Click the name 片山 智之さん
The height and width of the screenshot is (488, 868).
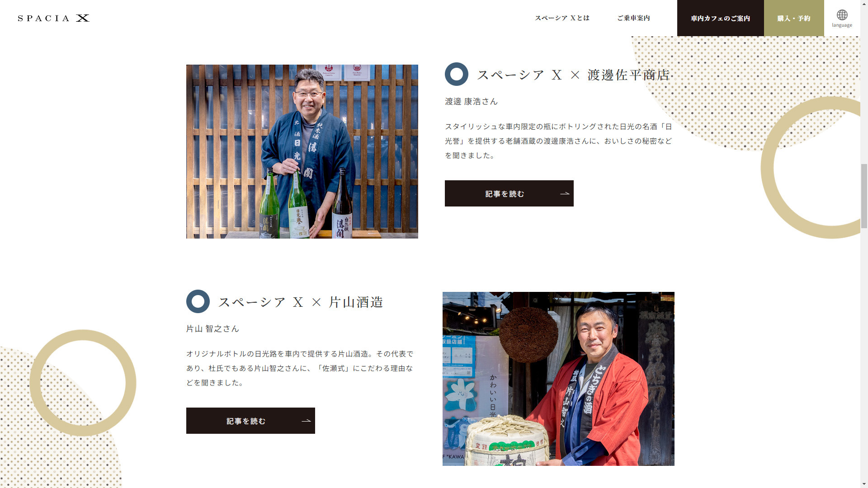(212, 329)
